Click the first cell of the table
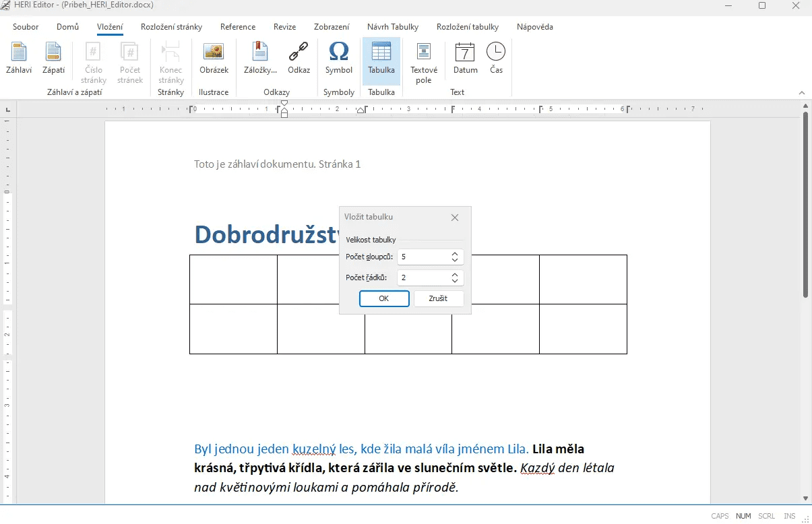 233,280
